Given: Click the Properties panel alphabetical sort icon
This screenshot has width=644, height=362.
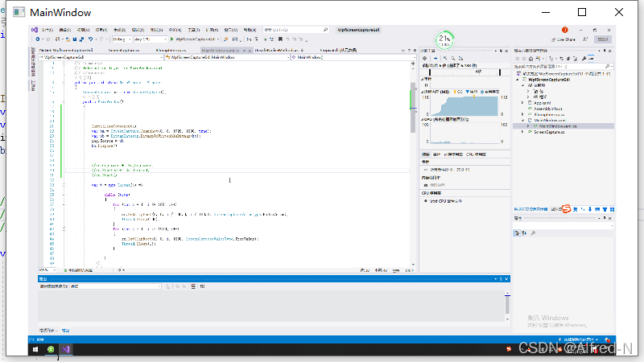Looking at the screenshot, I should [x=524, y=232].
